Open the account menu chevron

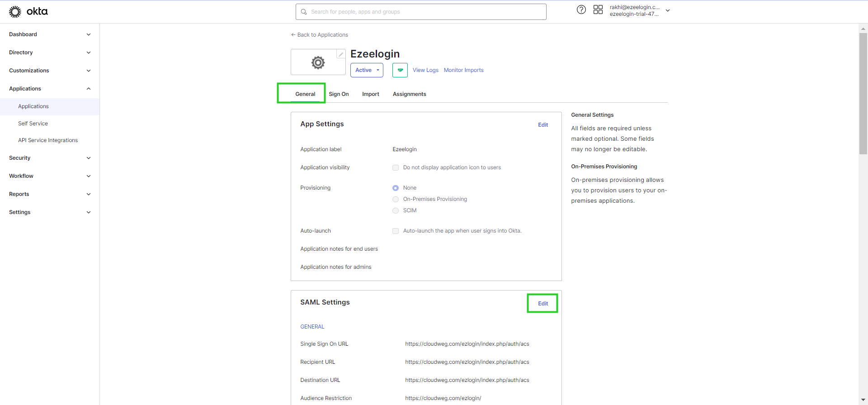coord(668,10)
